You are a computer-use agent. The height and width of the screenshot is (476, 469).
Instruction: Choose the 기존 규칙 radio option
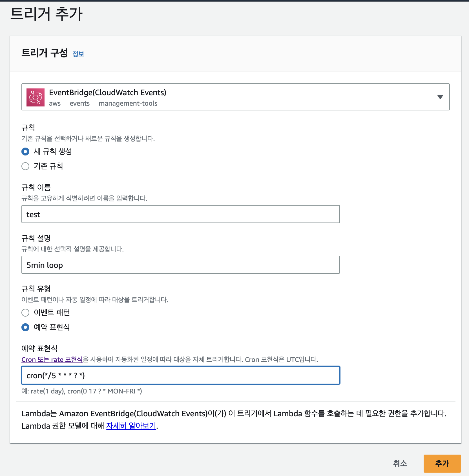[x=25, y=166]
